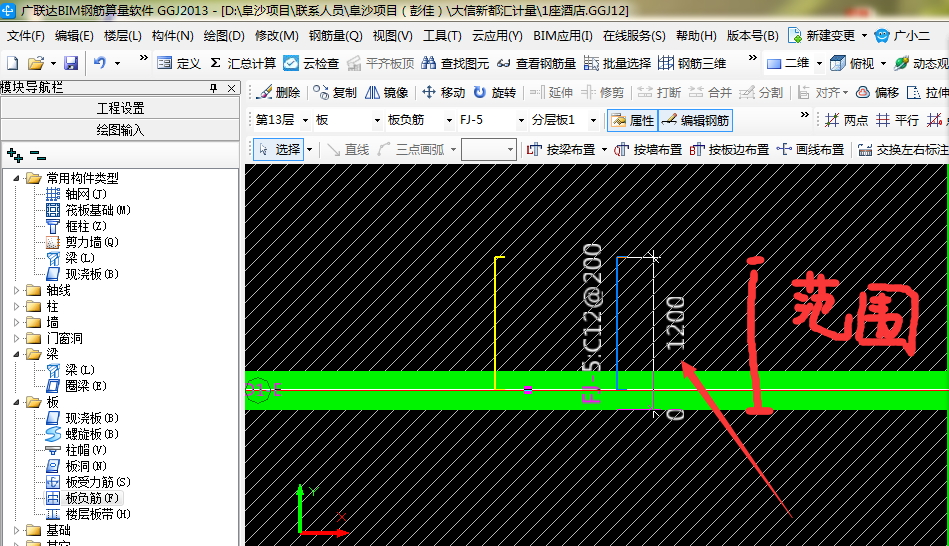Switch to 二维 2D view
This screenshot has height=546, width=949.
(789, 63)
